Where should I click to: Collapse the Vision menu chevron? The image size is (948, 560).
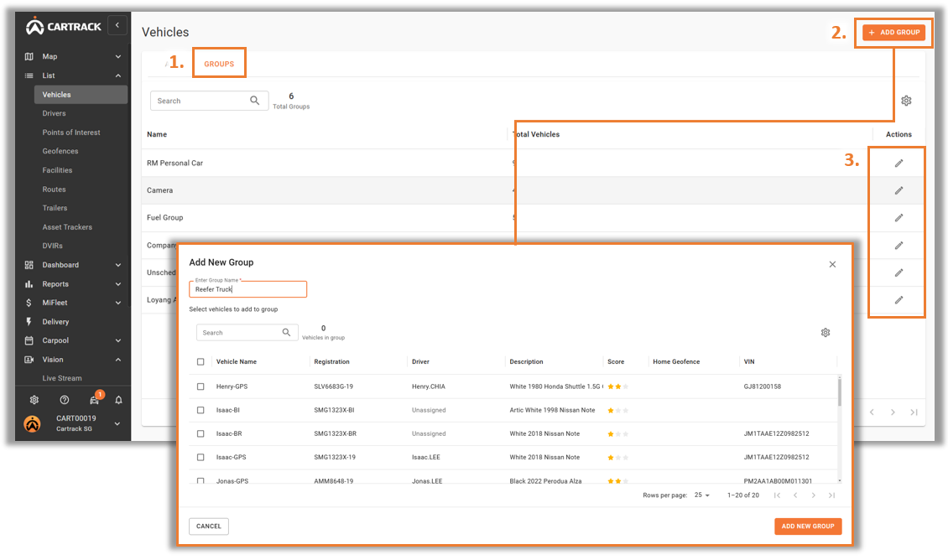pyautogui.click(x=118, y=360)
